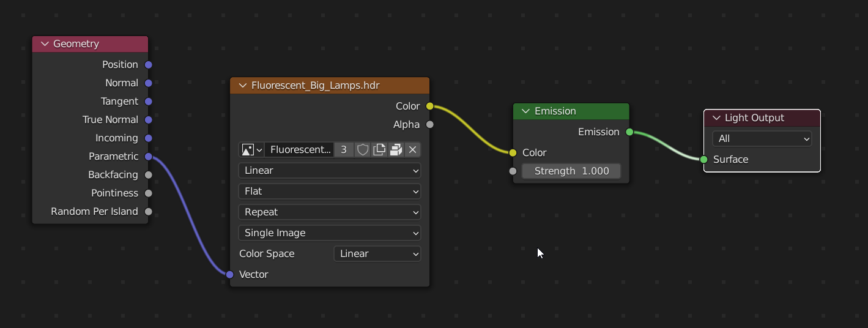Viewport: 868px width, 328px height.
Task: Click the Backfacing output socket
Action: [149, 175]
